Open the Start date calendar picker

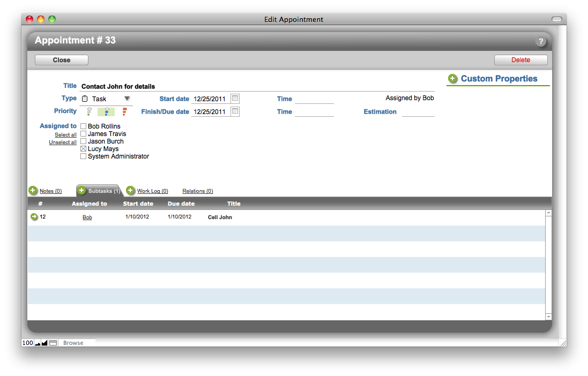tap(235, 99)
